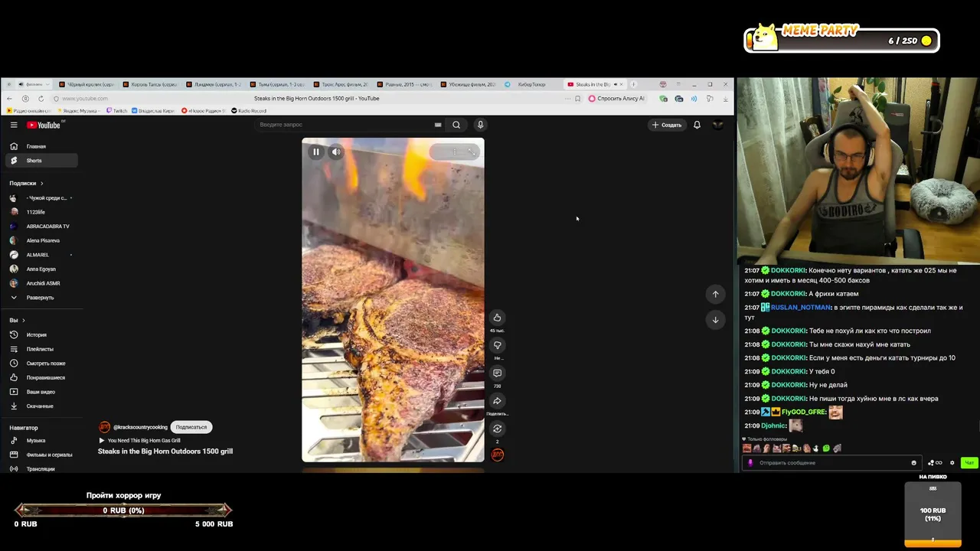Pause the Shorts video
This screenshot has height=551, width=980.
tap(315, 152)
